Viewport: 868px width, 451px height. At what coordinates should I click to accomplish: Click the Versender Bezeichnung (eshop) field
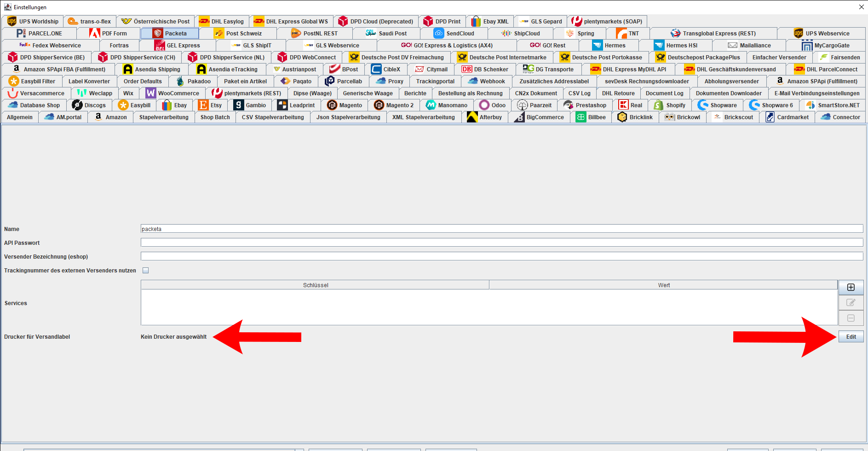[502, 256]
